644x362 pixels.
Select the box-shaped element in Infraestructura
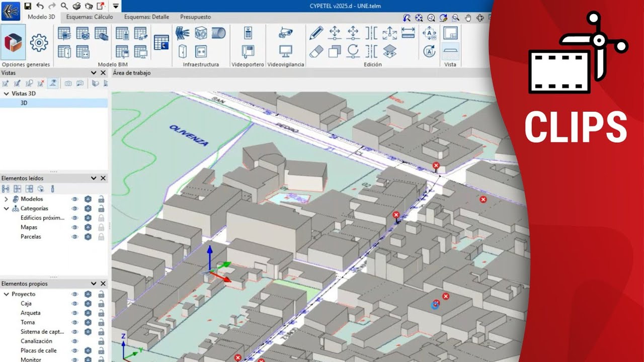pyautogui.click(x=201, y=33)
